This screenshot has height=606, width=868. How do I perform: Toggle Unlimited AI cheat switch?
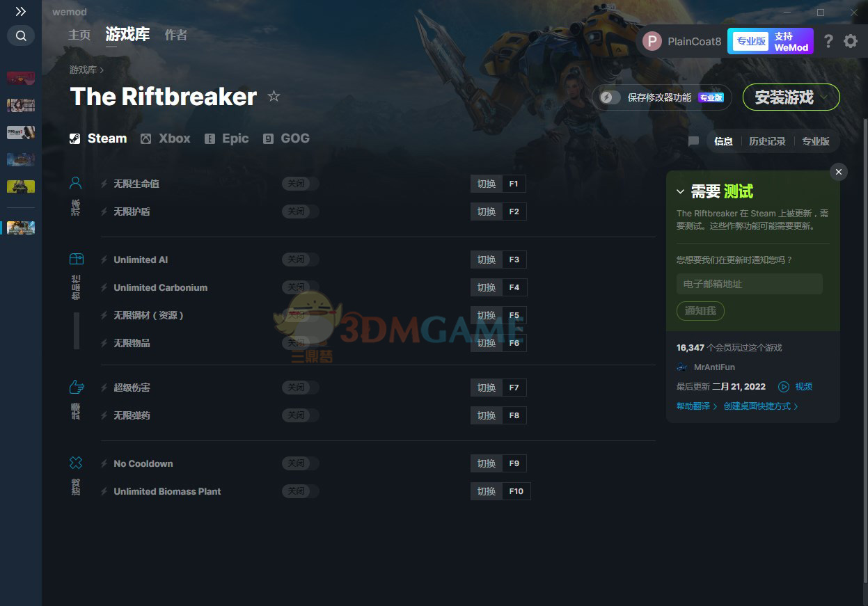coord(300,260)
